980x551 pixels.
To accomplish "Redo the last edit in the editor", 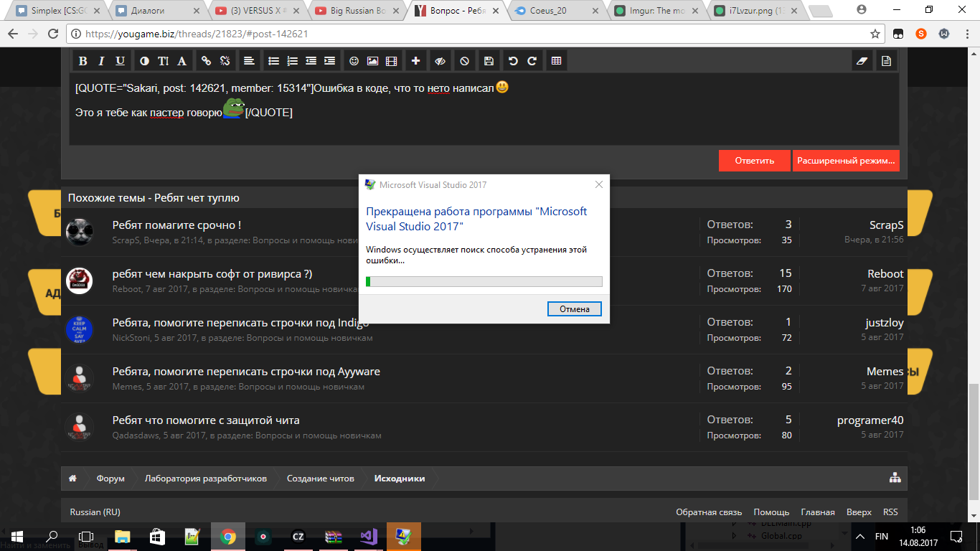I will [x=532, y=61].
